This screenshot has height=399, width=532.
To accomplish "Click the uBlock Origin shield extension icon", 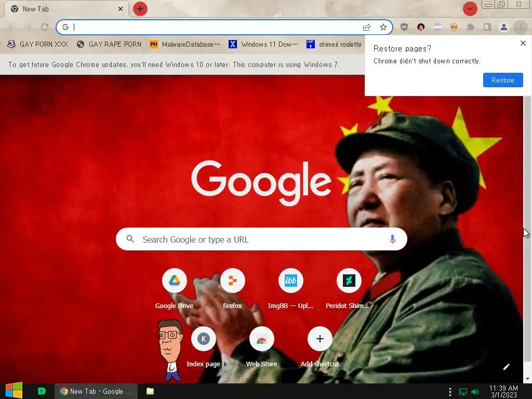I will 404,27.
